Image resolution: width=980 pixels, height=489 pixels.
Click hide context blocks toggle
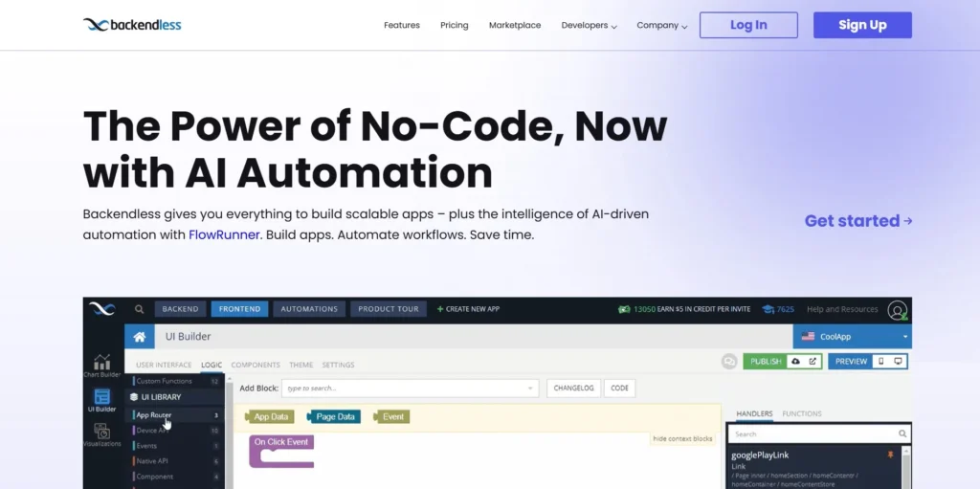tap(682, 439)
